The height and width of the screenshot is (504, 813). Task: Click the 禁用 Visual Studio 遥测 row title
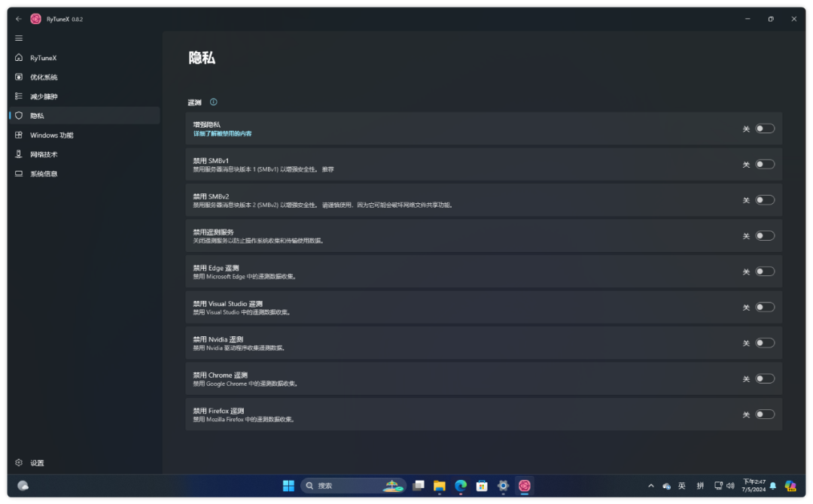click(x=227, y=304)
